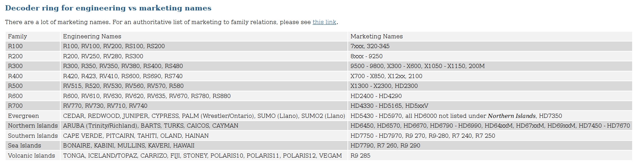
Task: Click the "HD2400 - HD4290" marketing cell
Action: (x=376, y=96)
